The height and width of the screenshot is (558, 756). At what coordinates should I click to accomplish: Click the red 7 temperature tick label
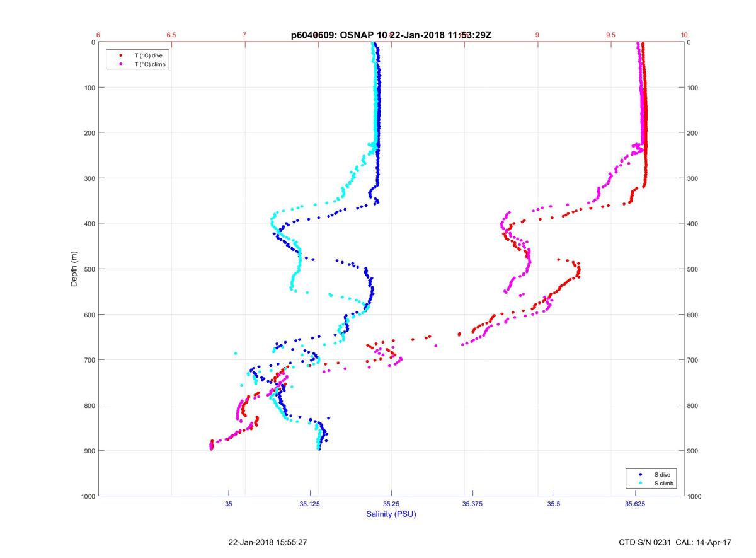244,35
